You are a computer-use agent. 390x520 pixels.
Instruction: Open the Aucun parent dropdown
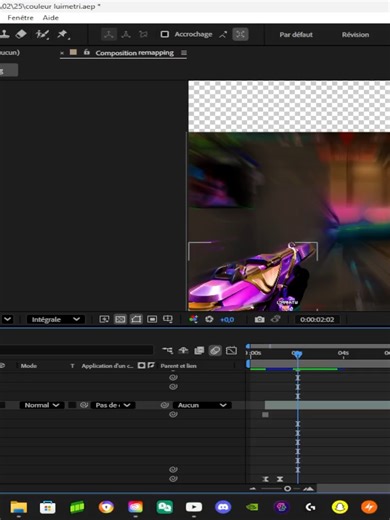point(202,405)
